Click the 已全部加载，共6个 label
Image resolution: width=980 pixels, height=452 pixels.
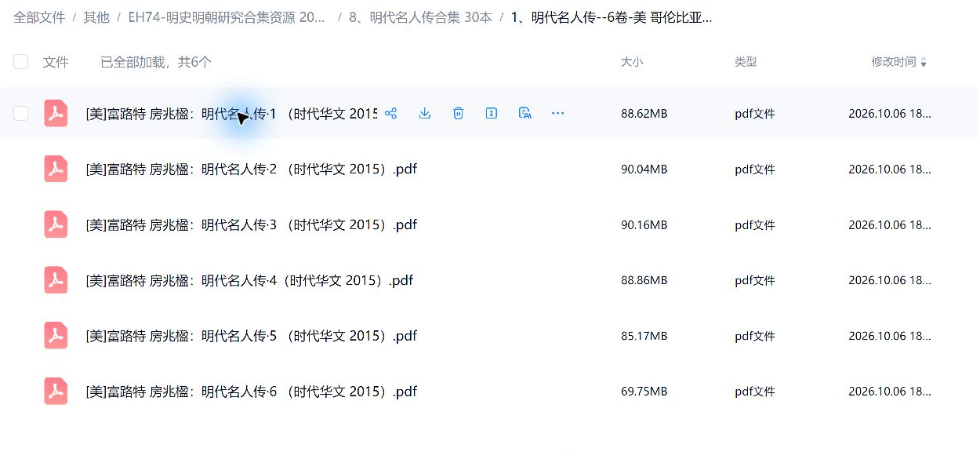tap(155, 61)
